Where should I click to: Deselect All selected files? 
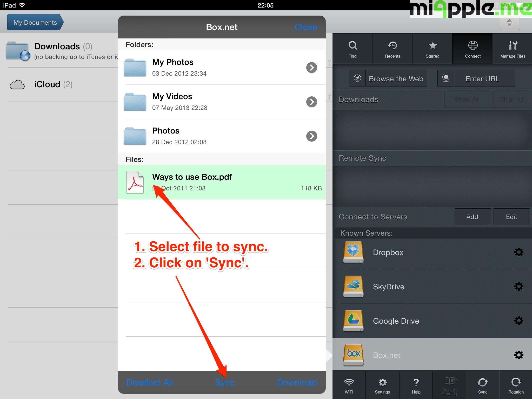coord(149,382)
